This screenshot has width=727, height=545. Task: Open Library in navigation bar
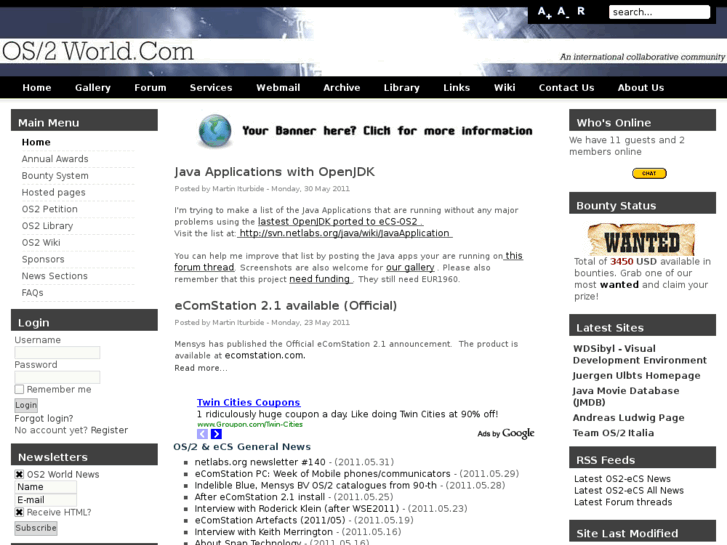[x=402, y=88]
